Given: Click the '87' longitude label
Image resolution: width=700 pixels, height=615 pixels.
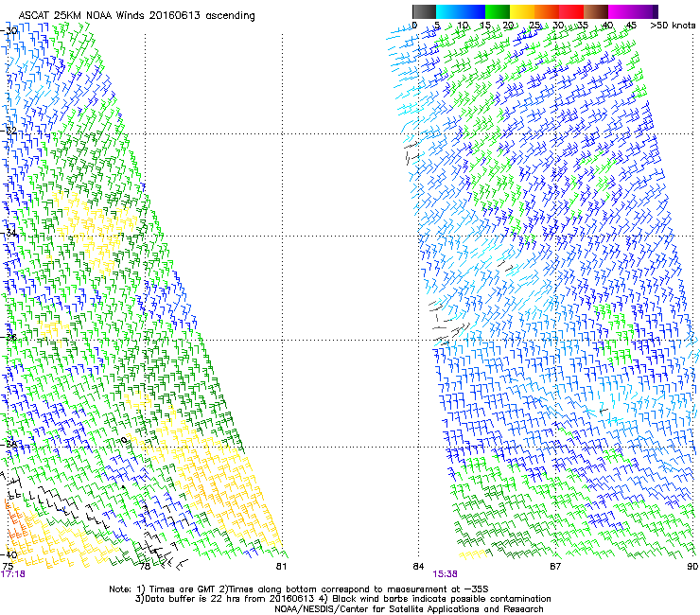Looking at the screenshot, I should point(555,567).
